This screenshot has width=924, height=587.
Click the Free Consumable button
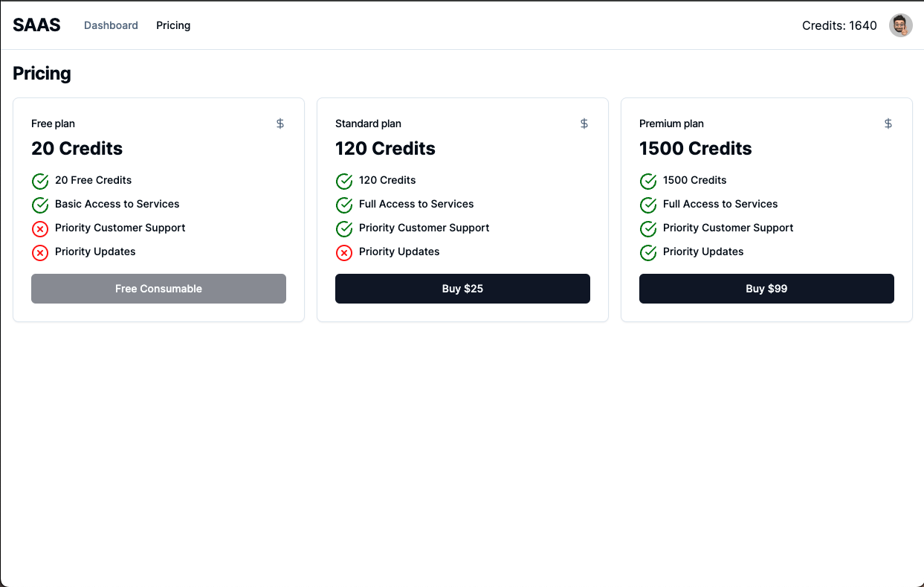158,289
